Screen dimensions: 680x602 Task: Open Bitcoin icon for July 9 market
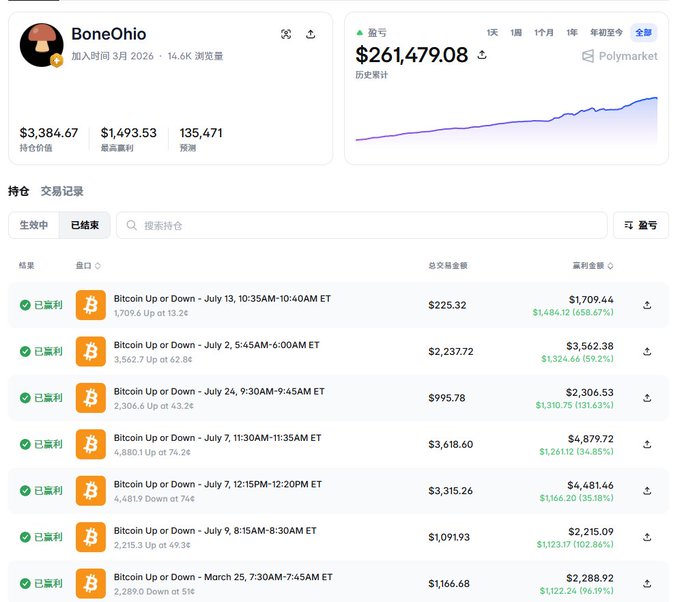pyautogui.click(x=91, y=537)
